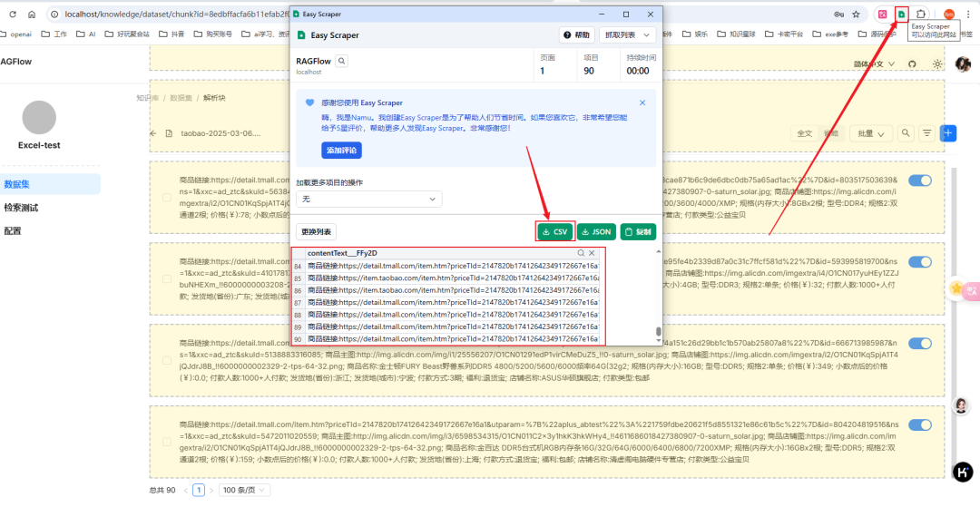980x507 pixels.
Task: Click the floating H icon at bottom right
Action: click(963, 472)
